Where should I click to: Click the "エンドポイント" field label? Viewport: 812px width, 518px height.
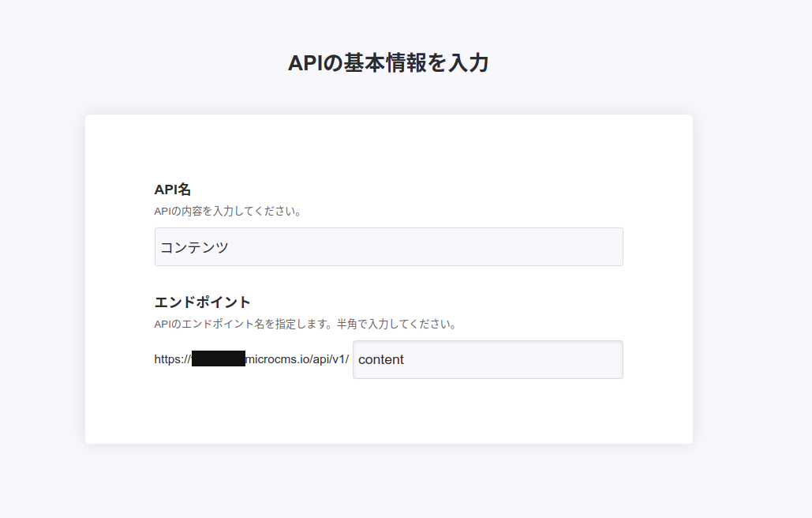click(x=203, y=302)
